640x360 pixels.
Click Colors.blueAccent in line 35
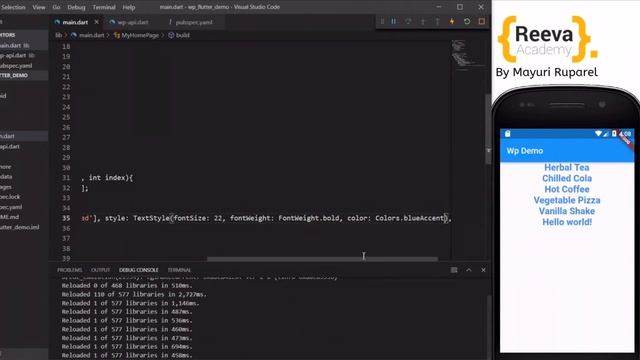(x=409, y=218)
